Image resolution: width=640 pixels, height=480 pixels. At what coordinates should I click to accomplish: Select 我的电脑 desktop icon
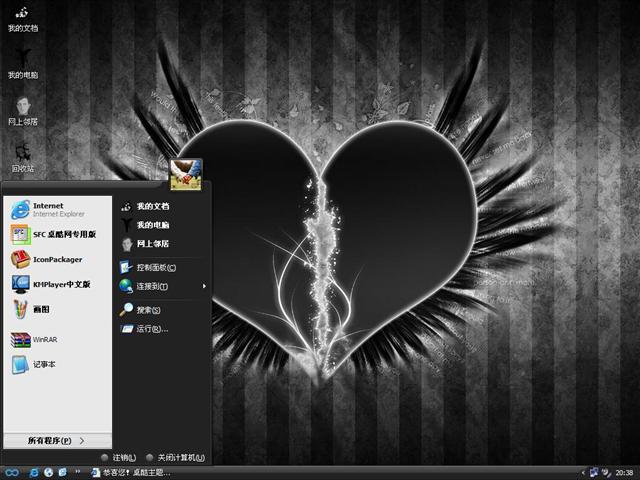(23, 64)
